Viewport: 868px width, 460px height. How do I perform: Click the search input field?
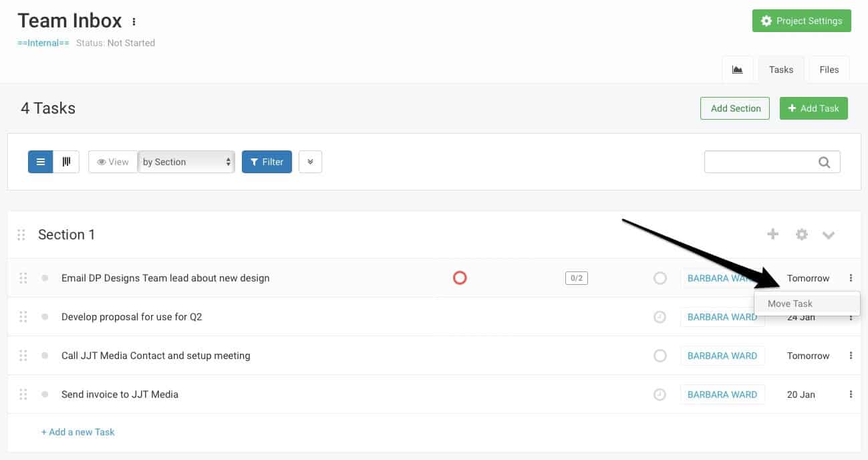762,161
